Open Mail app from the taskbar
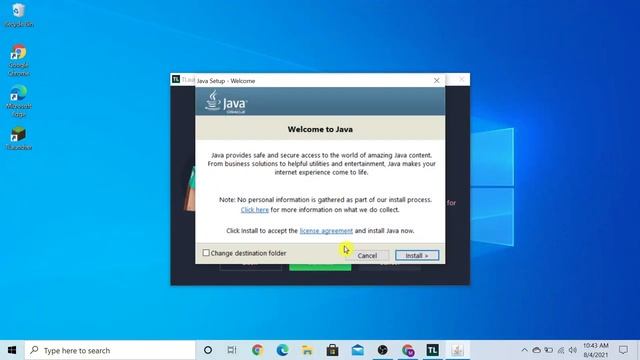This screenshot has height=360, width=640. (358, 350)
